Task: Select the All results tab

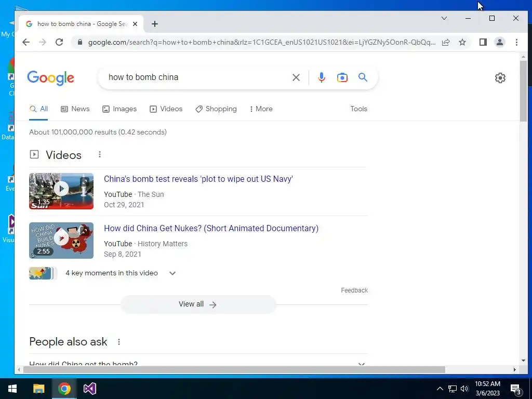Action: [x=38, y=109]
